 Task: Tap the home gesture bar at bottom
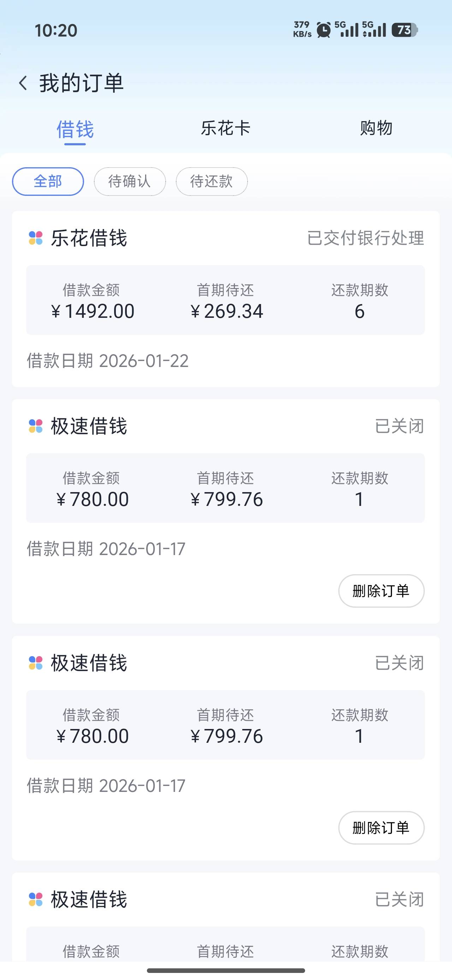tap(226, 970)
